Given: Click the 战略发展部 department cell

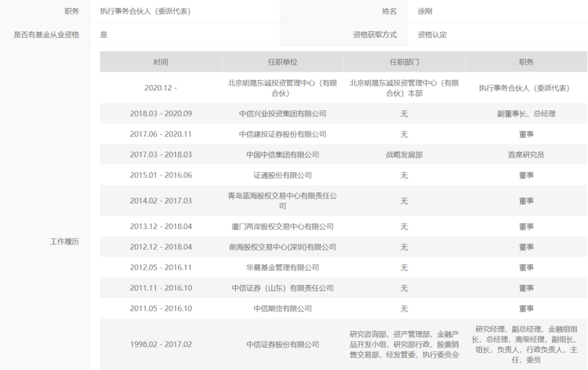Looking at the screenshot, I should pos(404,155).
